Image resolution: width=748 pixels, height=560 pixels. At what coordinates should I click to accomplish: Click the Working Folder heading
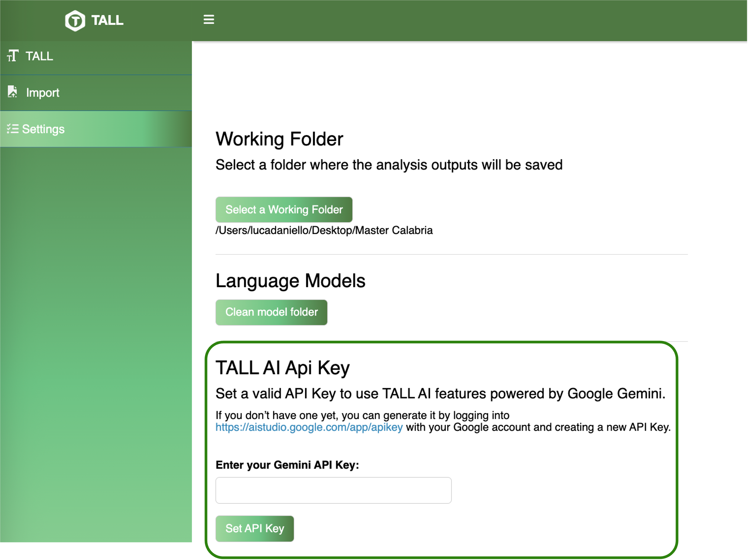tap(279, 139)
